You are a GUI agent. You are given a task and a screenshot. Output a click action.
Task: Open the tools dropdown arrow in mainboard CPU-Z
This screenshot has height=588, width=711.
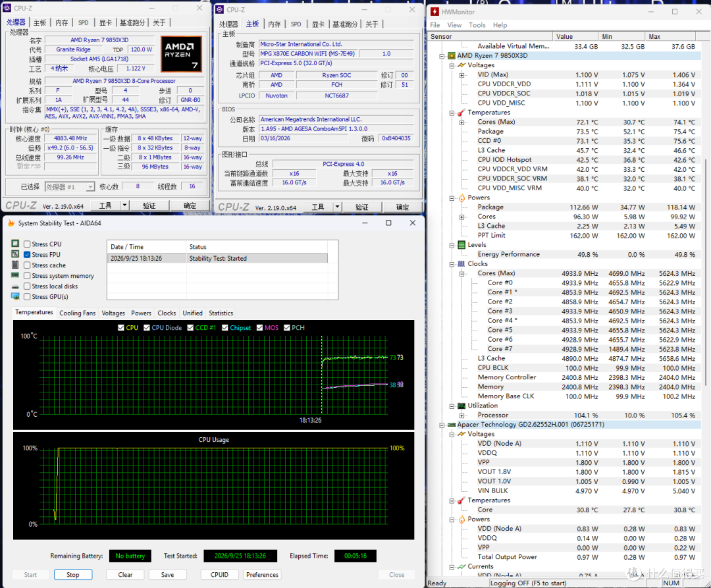click(x=337, y=207)
